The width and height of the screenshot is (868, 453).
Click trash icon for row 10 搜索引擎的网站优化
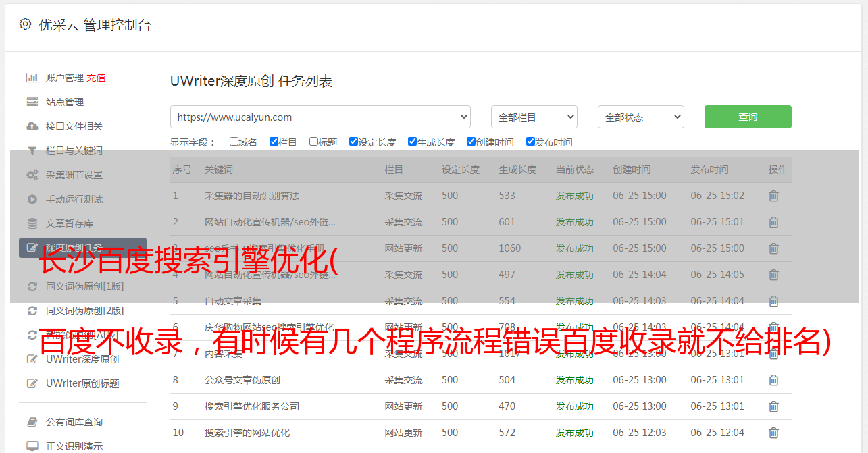click(x=773, y=433)
